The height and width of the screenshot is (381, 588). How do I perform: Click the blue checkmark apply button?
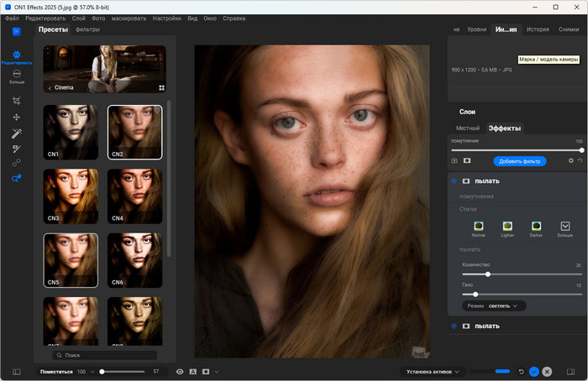[533, 371]
